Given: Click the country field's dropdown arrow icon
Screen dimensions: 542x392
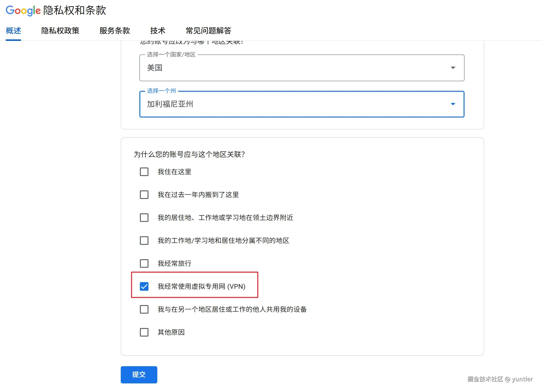Looking at the screenshot, I should [x=453, y=68].
